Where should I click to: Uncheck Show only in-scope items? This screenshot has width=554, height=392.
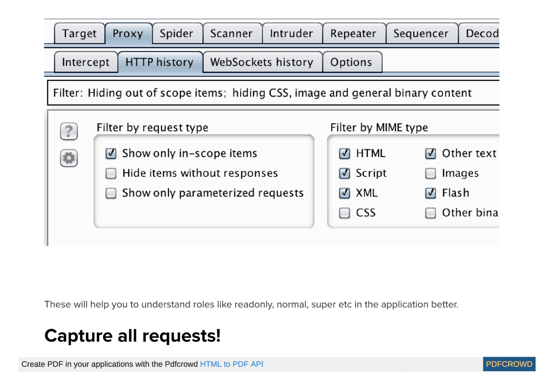pyautogui.click(x=111, y=153)
